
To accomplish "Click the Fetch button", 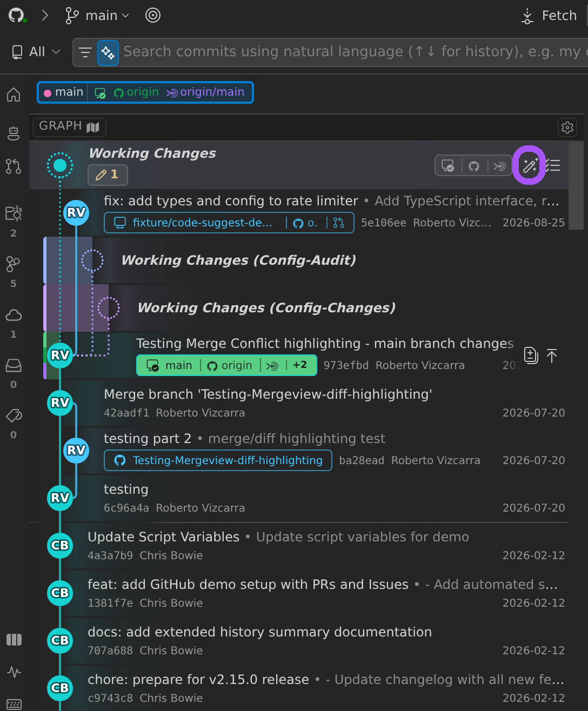I will (550, 16).
